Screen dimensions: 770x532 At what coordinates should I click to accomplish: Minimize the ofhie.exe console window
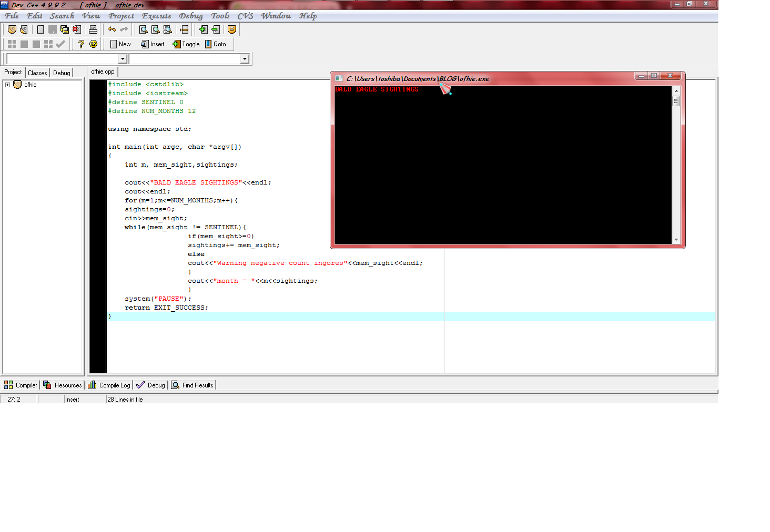tap(641, 76)
